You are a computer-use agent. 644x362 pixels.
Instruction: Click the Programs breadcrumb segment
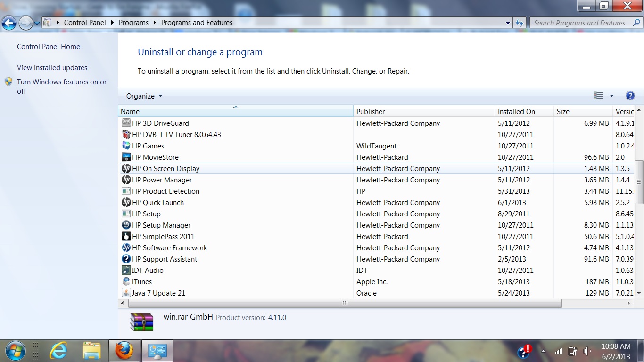(x=133, y=23)
